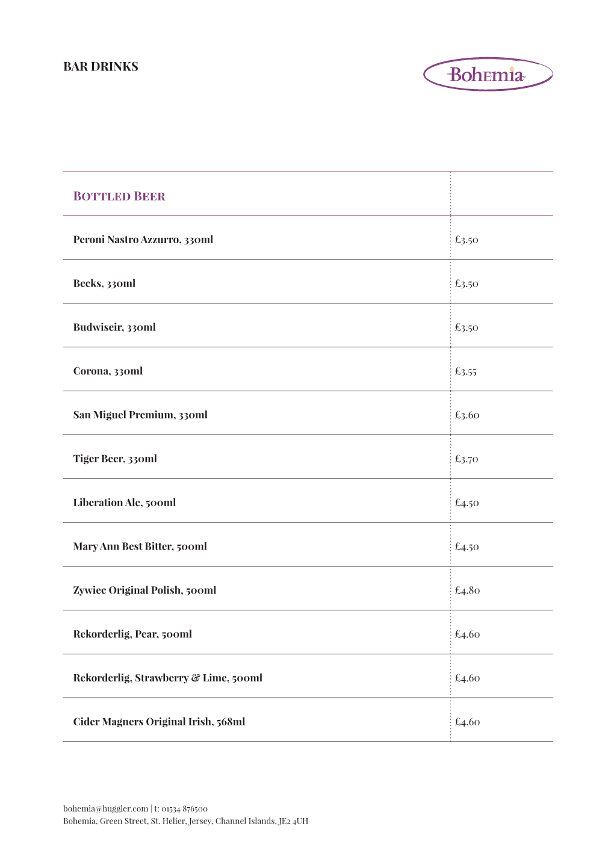Image resolution: width=614 pixels, height=868 pixels.
Task: Click the Bohemia, Green Street address line
Action: coord(185,821)
